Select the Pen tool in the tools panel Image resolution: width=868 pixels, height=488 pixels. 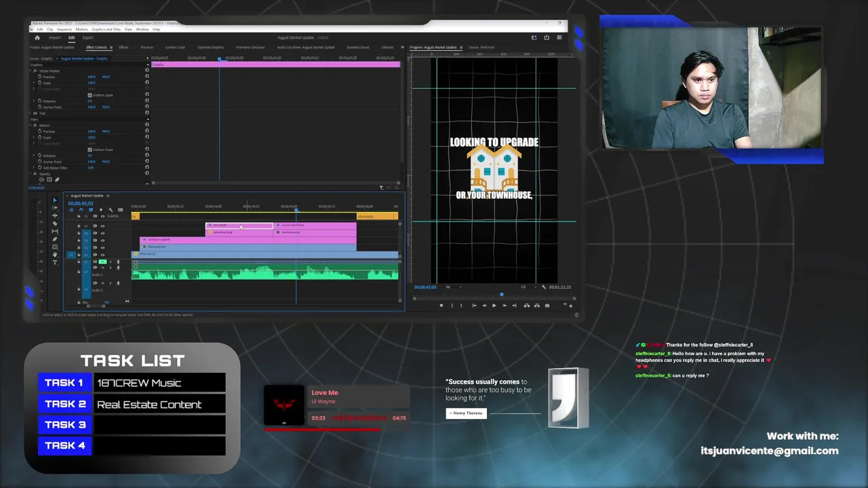pos(55,239)
